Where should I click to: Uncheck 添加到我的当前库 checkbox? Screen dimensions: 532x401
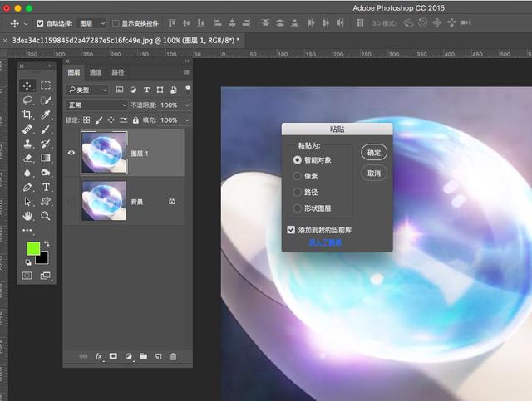291,230
